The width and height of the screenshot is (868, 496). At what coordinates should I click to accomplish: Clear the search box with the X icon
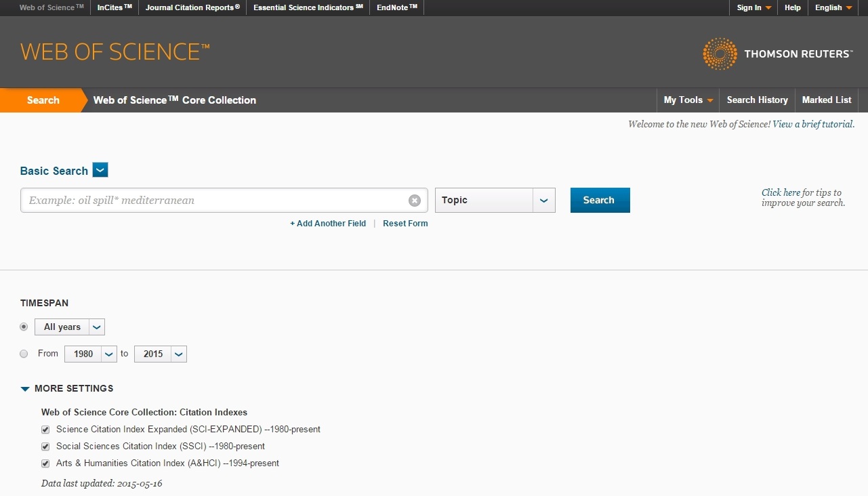pyautogui.click(x=414, y=201)
